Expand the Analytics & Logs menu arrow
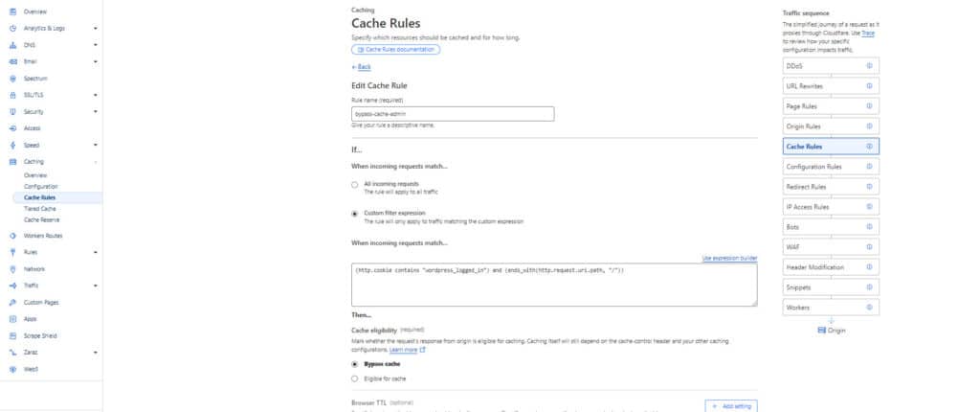The height and width of the screenshot is (412, 980). (x=96, y=29)
